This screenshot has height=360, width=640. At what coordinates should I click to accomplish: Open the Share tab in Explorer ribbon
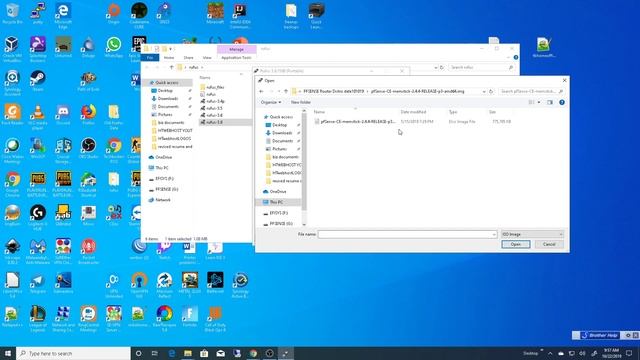[188, 58]
